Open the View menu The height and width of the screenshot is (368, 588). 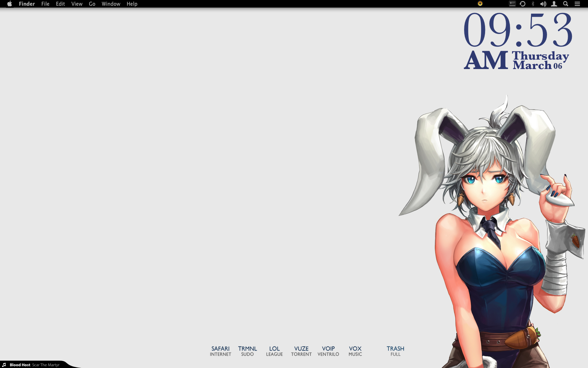point(77,4)
